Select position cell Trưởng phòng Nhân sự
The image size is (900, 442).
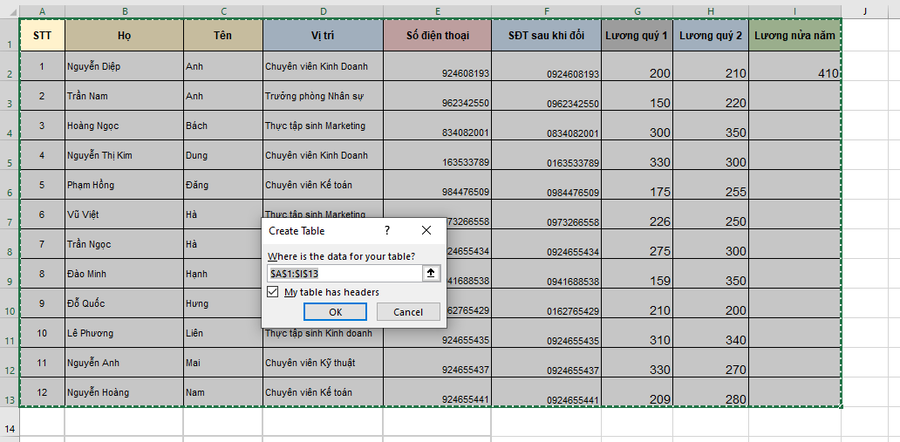click(323, 96)
